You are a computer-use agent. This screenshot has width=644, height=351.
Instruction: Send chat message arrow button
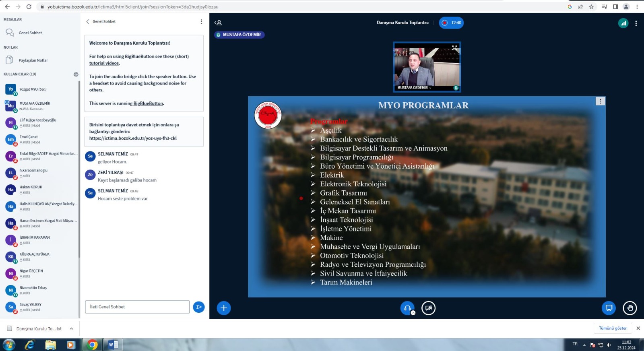[199, 307]
